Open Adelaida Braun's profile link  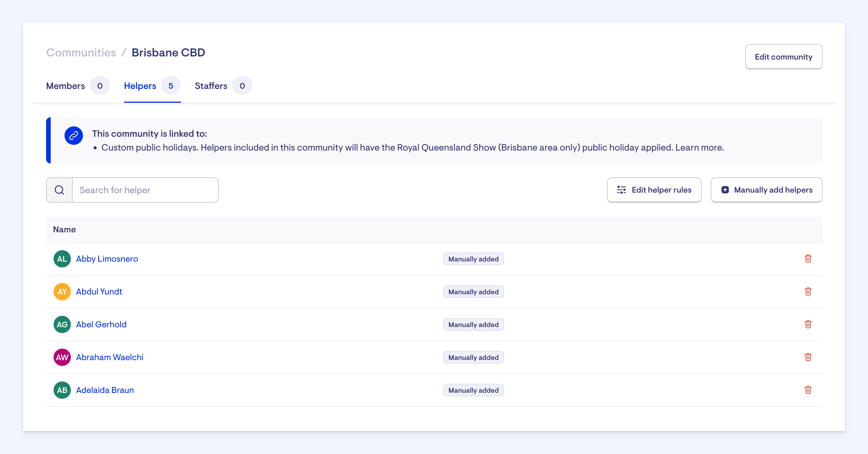click(x=105, y=390)
